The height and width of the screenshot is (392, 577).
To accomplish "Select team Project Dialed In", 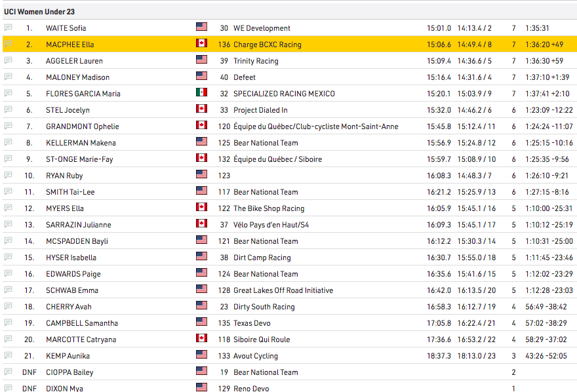I will (x=260, y=110).
